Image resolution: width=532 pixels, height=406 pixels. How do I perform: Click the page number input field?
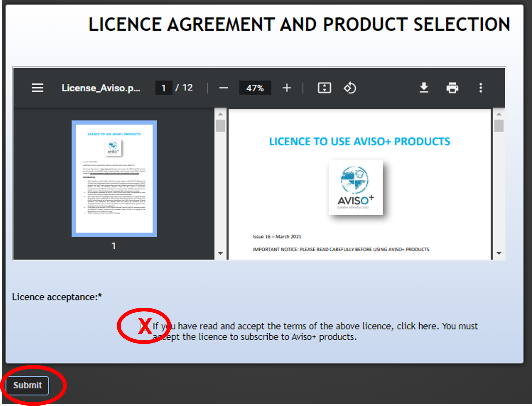click(x=164, y=88)
